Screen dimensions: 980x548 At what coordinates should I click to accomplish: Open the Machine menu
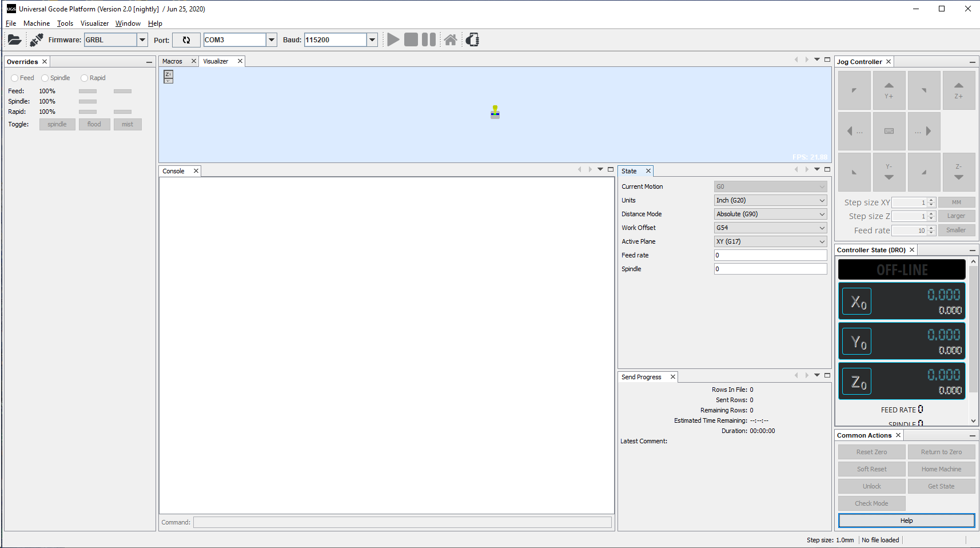click(x=37, y=23)
